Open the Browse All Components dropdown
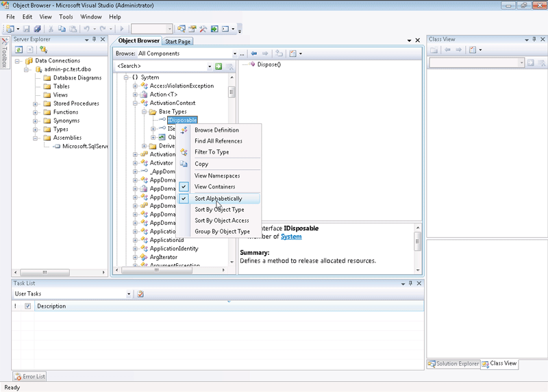Image resolution: width=548 pixels, height=392 pixels. point(234,53)
